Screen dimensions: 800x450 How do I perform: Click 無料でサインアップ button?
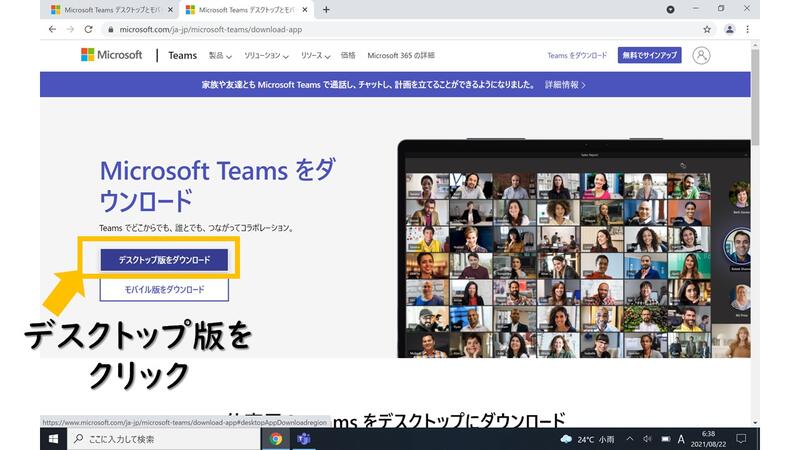pyautogui.click(x=649, y=55)
